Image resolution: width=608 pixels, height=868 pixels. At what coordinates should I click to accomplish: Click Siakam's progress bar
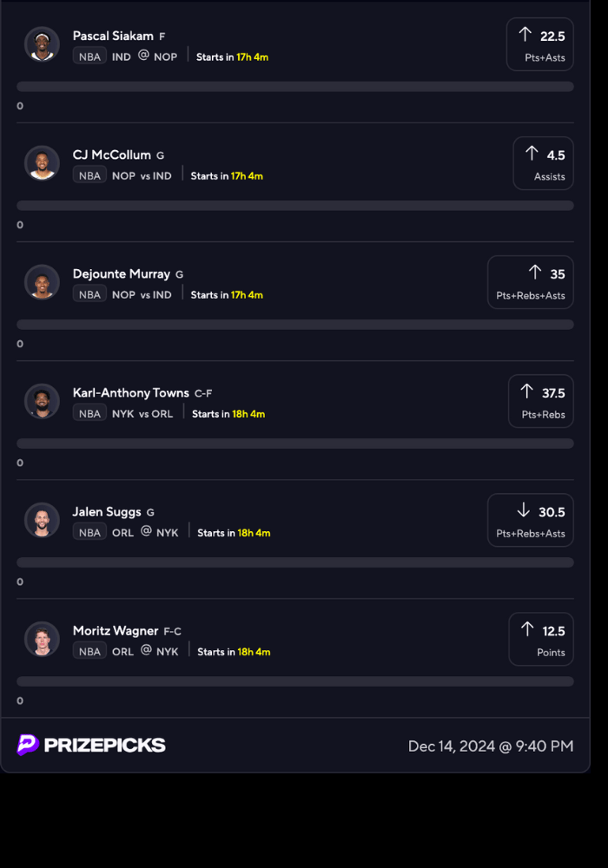click(295, 87)
